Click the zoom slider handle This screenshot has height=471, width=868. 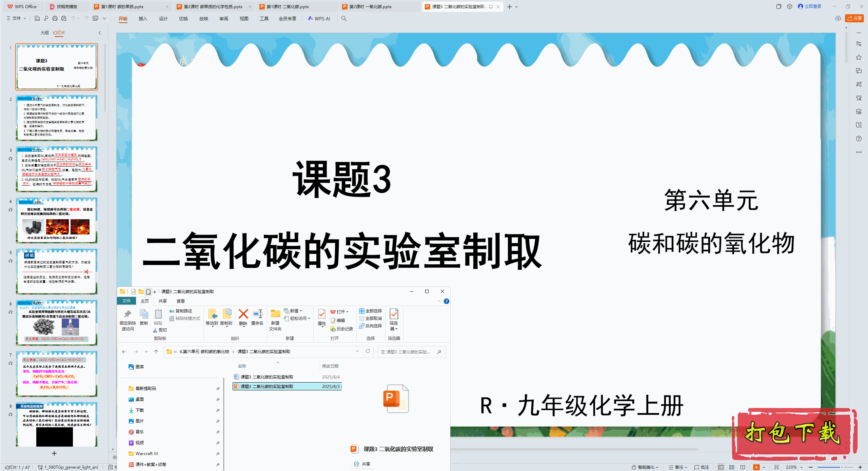coord(842,467)
